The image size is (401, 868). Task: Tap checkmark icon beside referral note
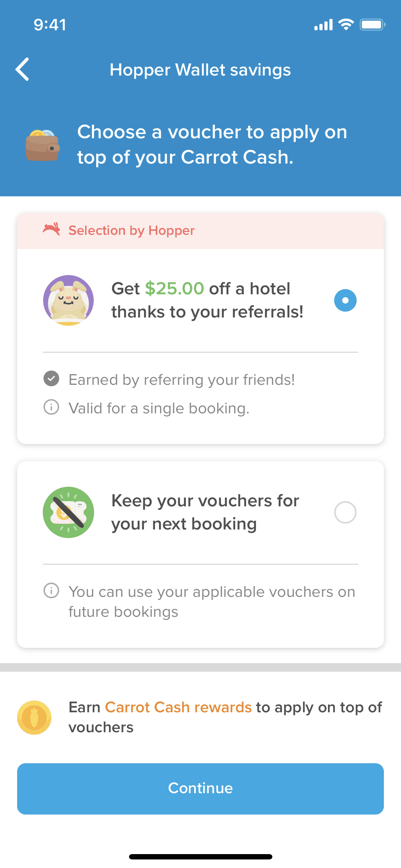pyautogui.click(x=51, y=378)
